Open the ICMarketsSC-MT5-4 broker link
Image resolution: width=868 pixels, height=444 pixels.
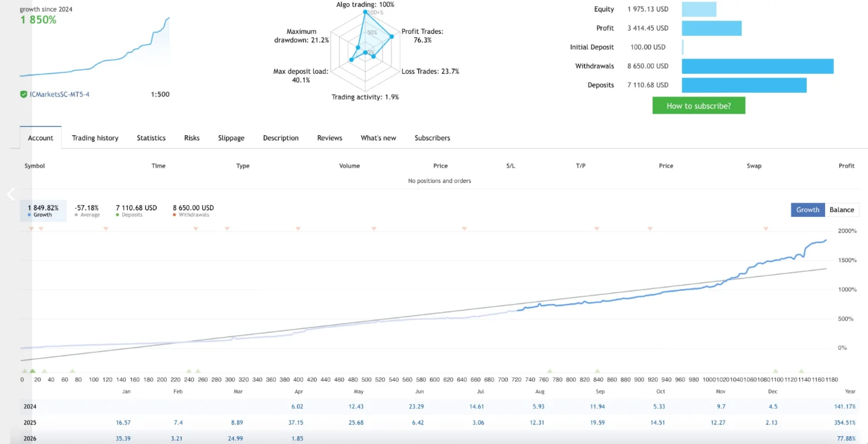click(60, 94)
